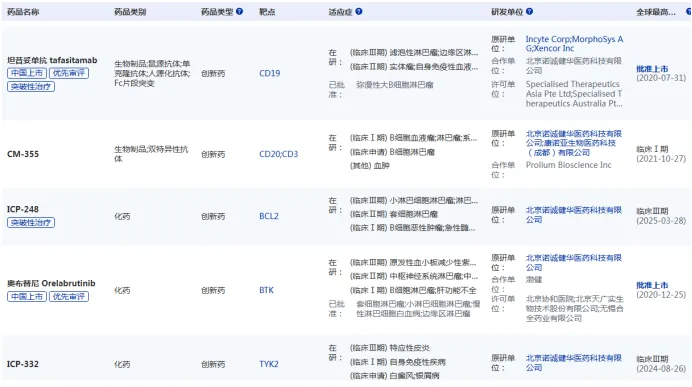Click 优先审评 tag under tafasitamab
The width and height of the screenshot is (692, 387).
69,73
